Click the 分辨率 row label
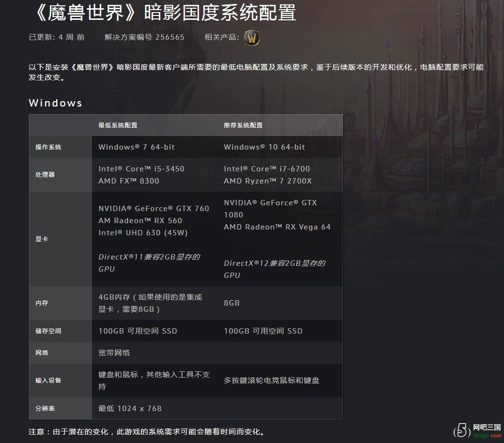Screen dimensions: 504x443 tap(45, 408)
